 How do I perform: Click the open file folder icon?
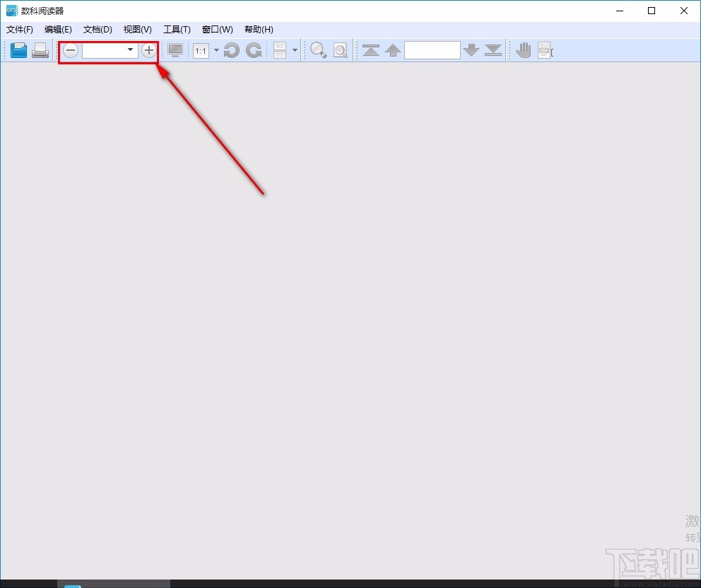pos(19,50)
